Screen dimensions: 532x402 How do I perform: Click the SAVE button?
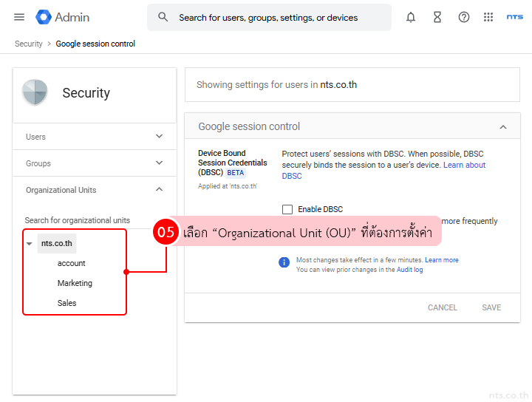click(x=491, y=307)
